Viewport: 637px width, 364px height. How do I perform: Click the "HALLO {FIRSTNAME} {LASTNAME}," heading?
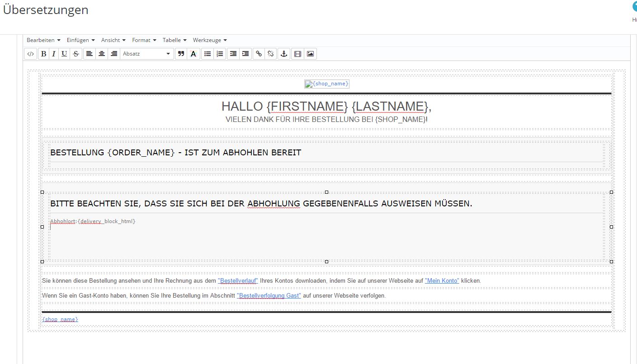point(326,107)
